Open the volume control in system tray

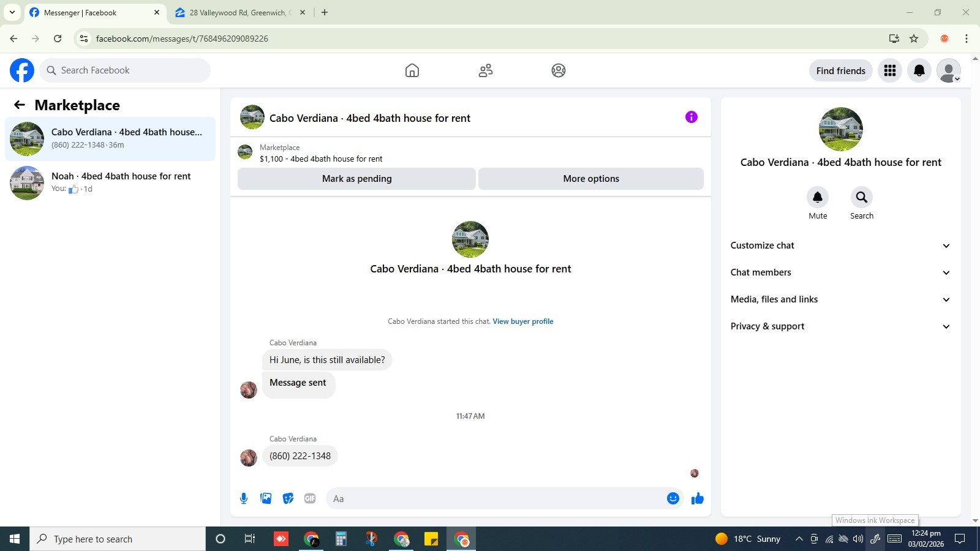(x=858, y=539)
